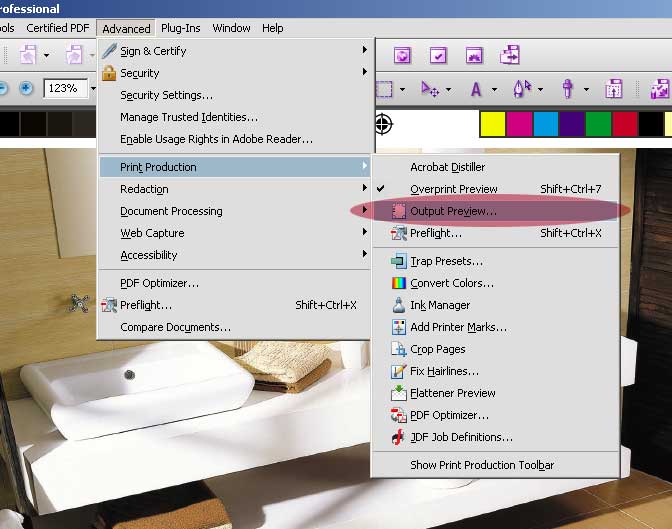672x529 pixels.
Task: Select the dashed rectangle selection tool
Action: [x=384, y=89]
